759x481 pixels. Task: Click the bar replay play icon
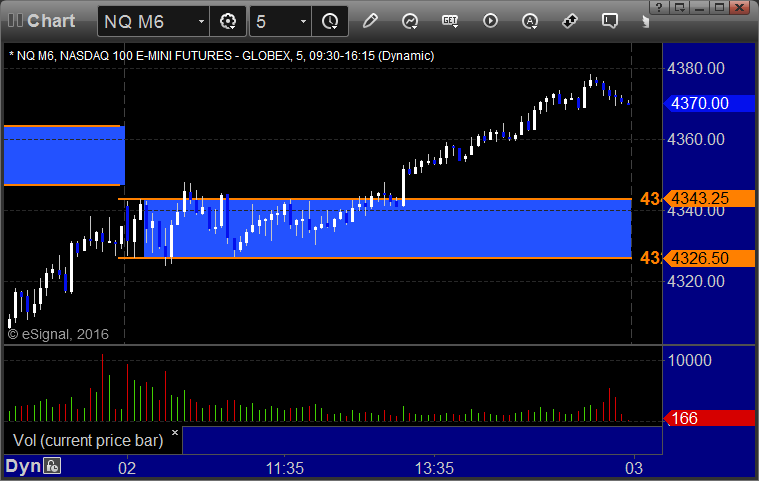coord(490,21)
